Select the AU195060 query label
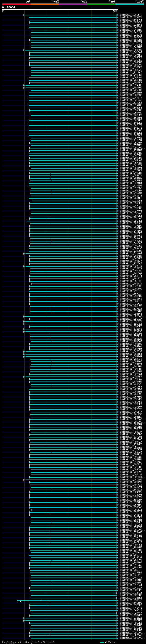146x644 pixels. tap(8, 8)
